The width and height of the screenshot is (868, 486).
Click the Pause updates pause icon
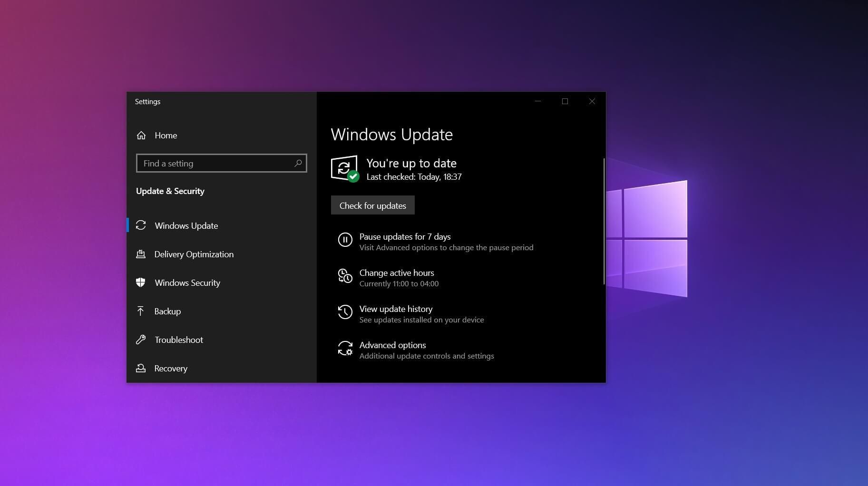click(x=345, y=240)
